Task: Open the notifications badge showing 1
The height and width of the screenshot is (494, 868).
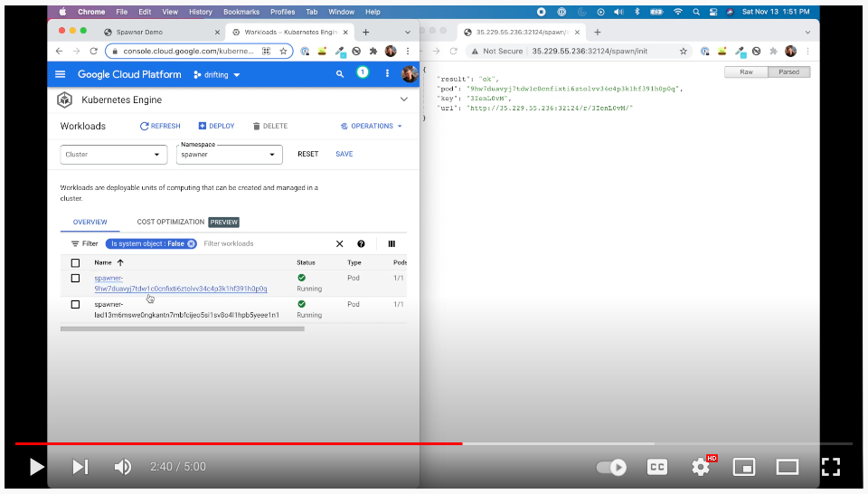Action: pyautogui.click(x=363, y=72)
